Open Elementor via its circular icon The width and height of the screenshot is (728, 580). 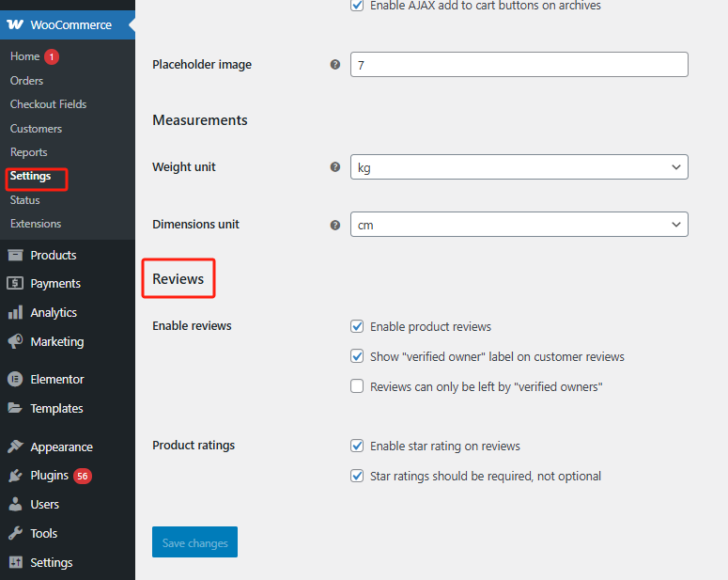15,380
